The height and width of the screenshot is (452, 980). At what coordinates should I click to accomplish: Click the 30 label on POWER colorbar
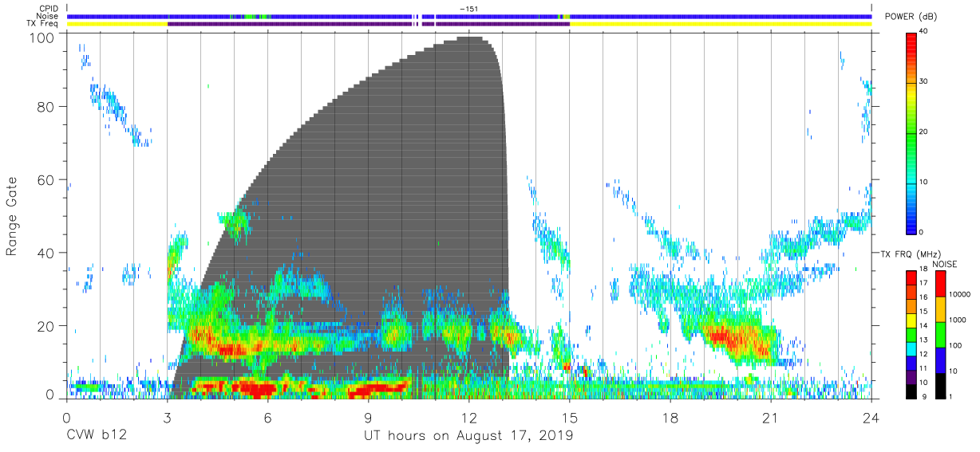coord(923,81)
